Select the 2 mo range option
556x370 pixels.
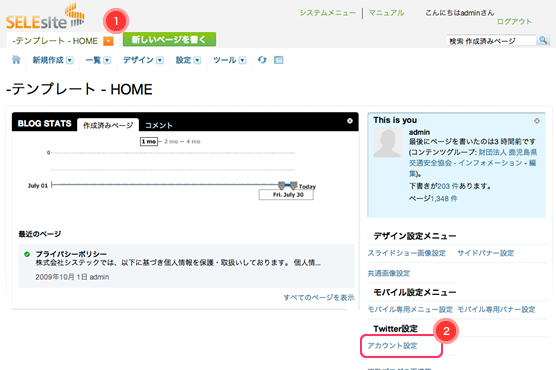click(x=171, y=142)
